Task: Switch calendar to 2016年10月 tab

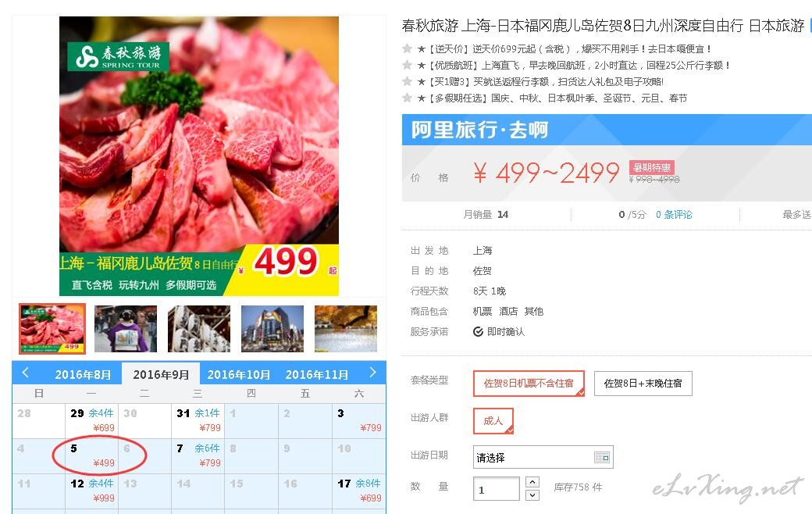Action: coord(239,374)
